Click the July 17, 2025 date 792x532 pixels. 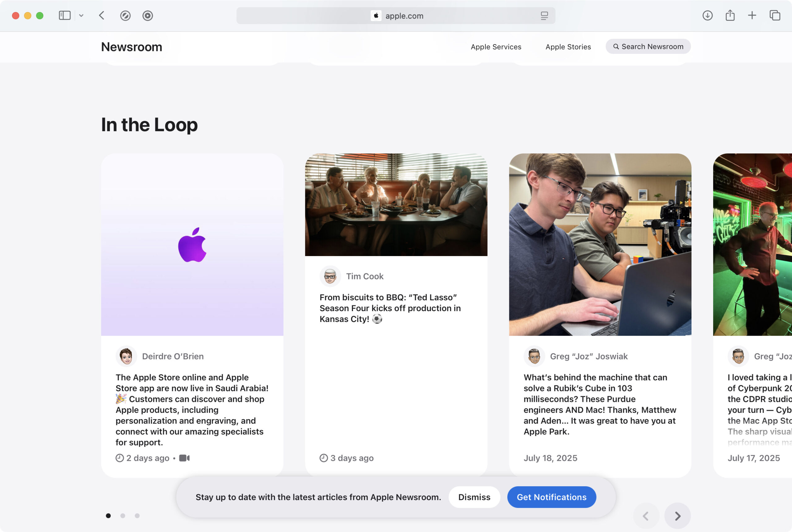[x=753, y=458]
